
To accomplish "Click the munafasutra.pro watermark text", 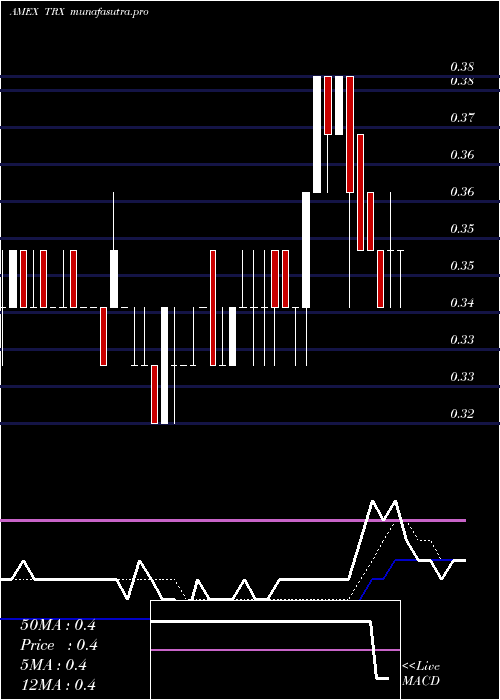I will (x=109, y=12).
